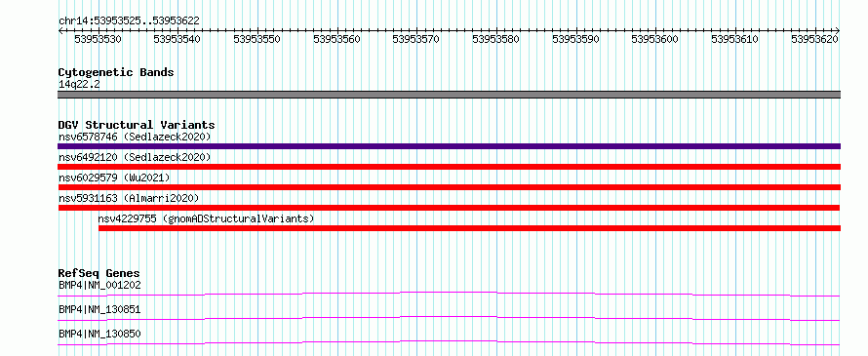Open the RefSeq Genes track title
Screen dimensions: 868x356
[99, 273]
